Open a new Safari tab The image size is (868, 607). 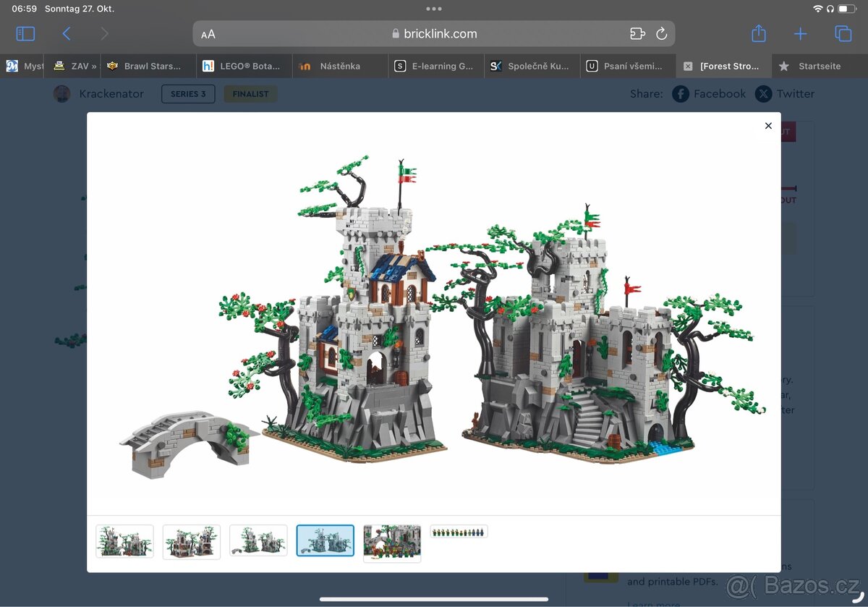[x=800, y=33]
